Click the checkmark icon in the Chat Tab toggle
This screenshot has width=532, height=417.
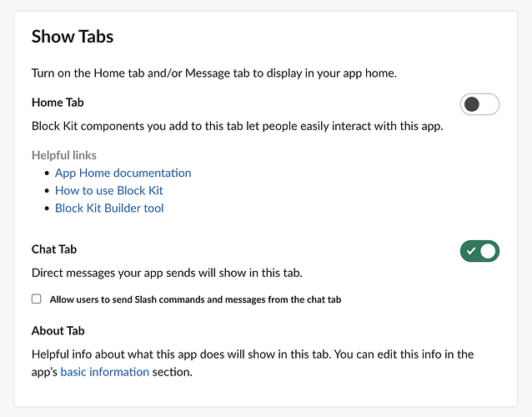point(471,250)
